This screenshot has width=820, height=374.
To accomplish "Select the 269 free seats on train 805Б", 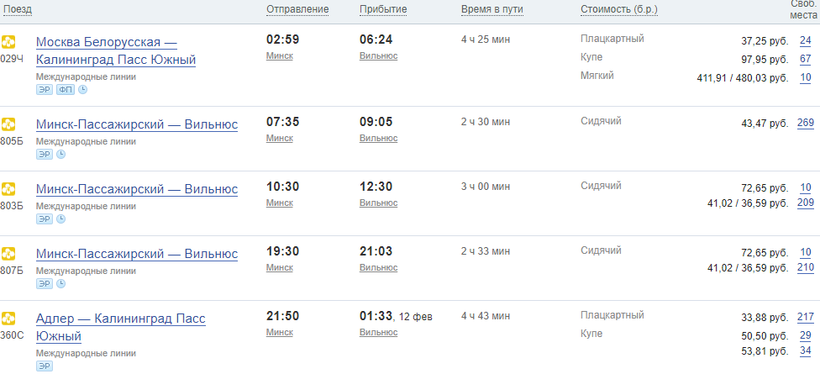I will point(805,123).
